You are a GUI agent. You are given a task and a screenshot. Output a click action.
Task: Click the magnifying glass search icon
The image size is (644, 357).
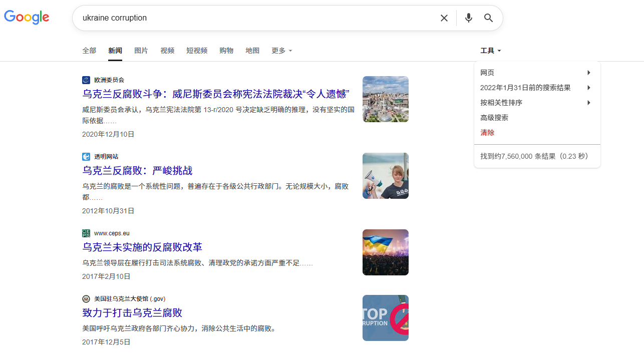click(489, 18)
